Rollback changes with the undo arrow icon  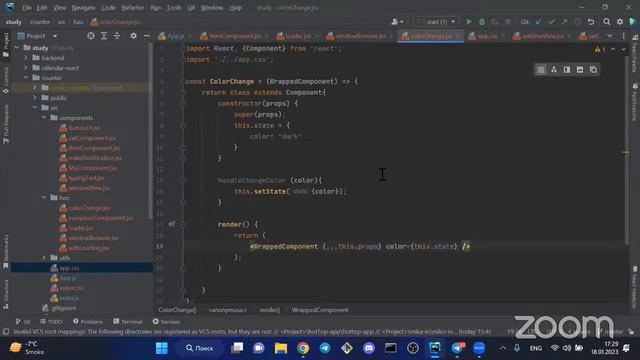click(591, 22)
